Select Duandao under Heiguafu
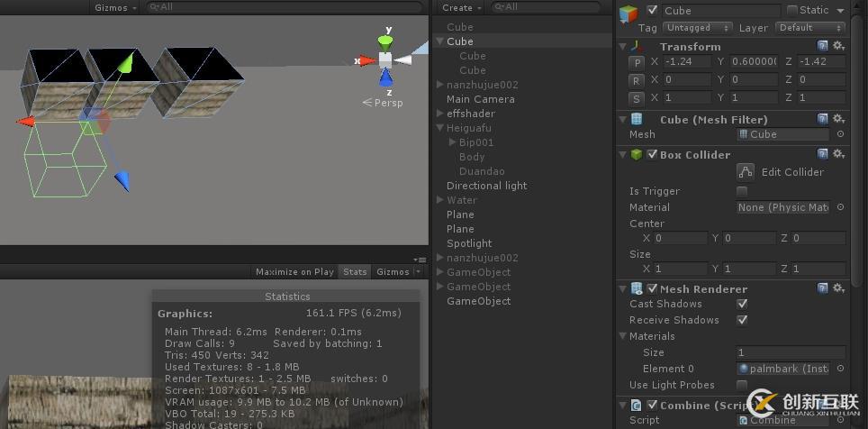Image resolution: width=868 pixels, height=429 pixels. click(482, 170)
